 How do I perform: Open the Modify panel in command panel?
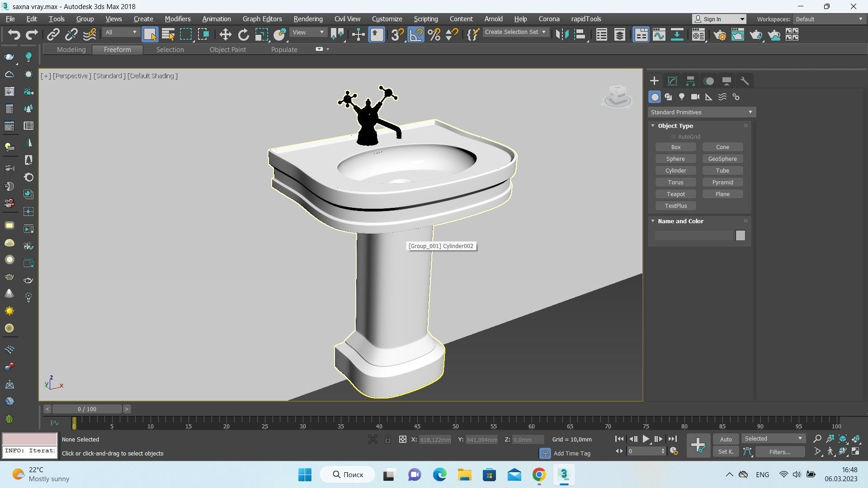(672, 81)
